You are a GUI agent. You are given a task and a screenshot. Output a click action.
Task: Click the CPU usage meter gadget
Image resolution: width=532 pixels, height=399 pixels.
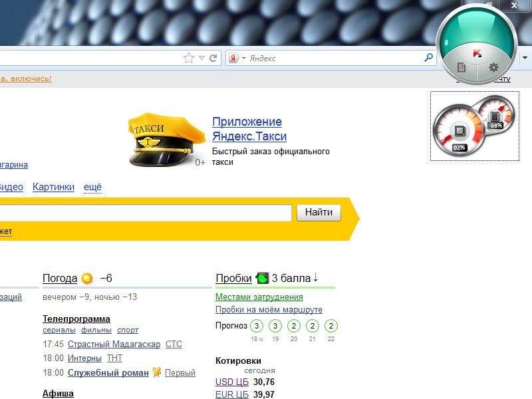[459, 130]
